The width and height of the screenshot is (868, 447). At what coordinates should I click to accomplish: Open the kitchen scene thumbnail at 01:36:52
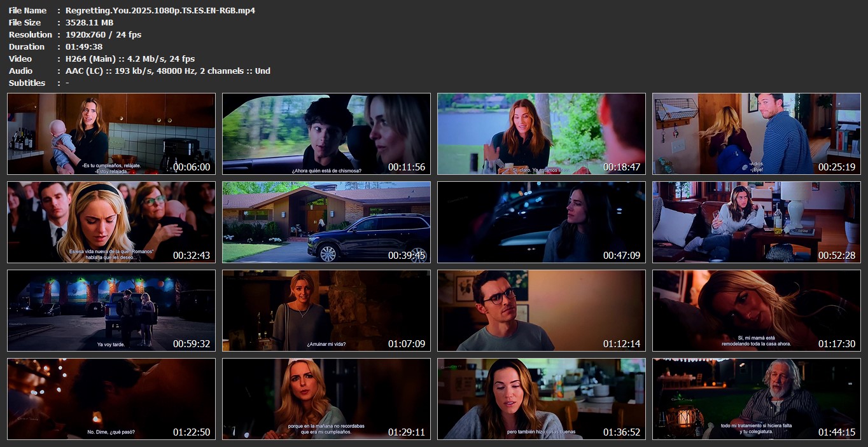tap(542, 399)
